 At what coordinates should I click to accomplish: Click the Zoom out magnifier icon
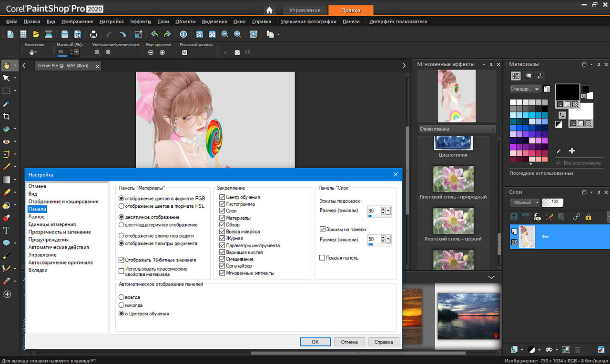pyautogui.click(x=224, y=34)
